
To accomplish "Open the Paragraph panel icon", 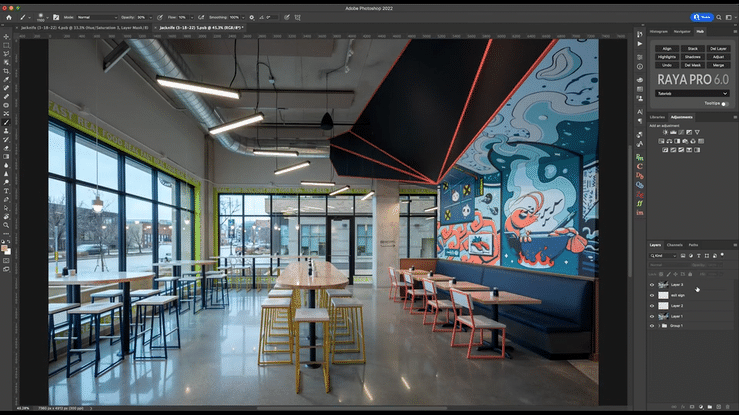I will [x=640, y=121].
